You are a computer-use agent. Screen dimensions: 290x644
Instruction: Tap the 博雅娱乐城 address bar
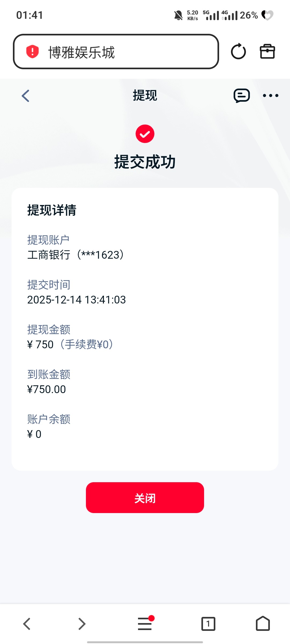(x=115, y=52)
